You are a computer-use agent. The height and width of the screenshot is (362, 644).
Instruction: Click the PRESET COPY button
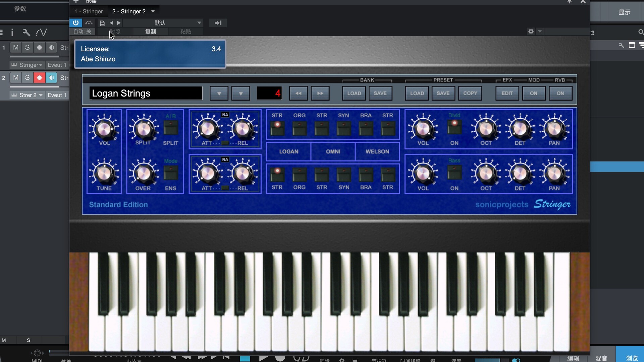point(470,94)
